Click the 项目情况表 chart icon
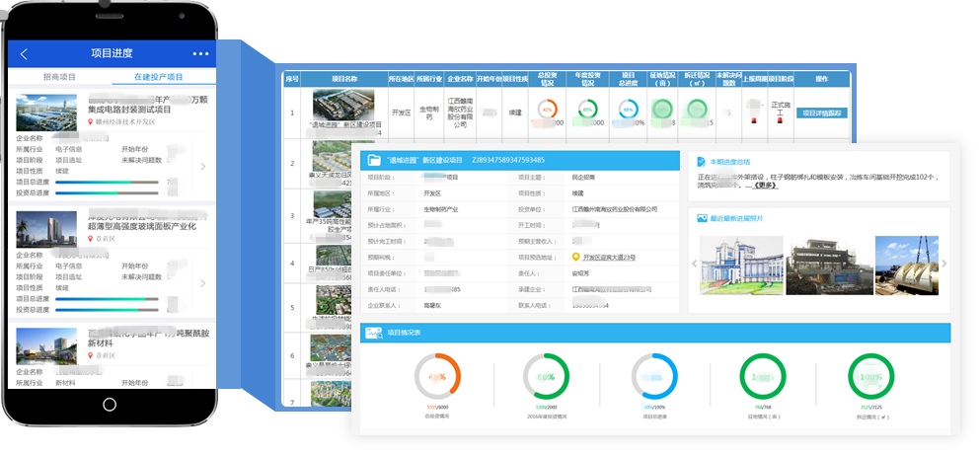980x455 pixels. [374, 333]
